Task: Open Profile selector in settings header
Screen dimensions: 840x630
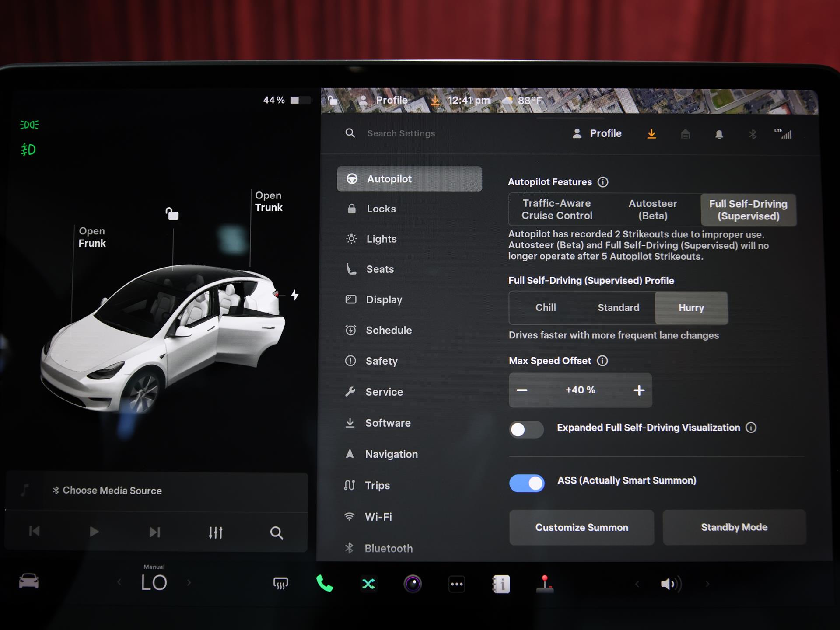Action: [x=597, y=134]
